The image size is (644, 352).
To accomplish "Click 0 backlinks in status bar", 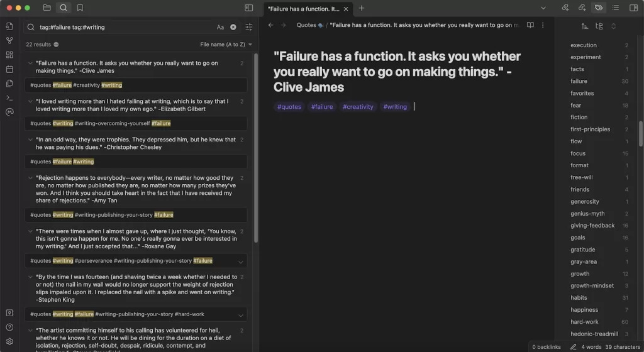I will (547, 347).
